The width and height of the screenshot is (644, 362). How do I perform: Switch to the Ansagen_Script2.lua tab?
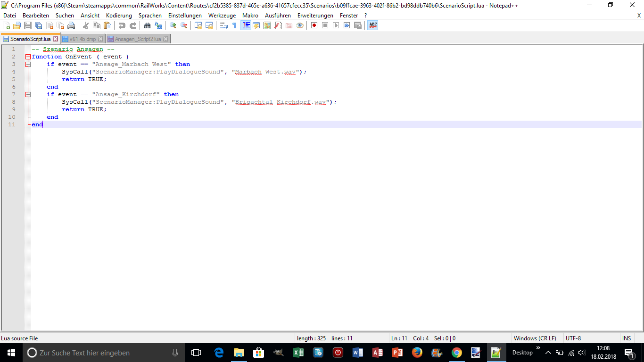[137, 39]
